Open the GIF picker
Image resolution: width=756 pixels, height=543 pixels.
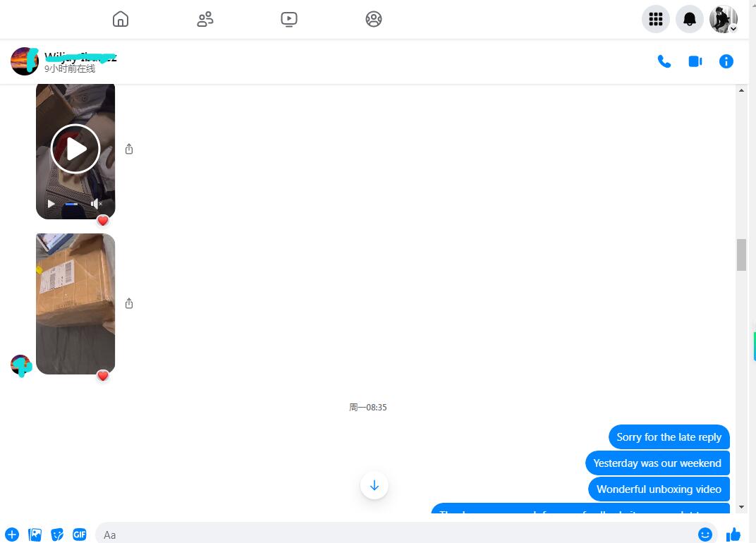tap(80, 535)
